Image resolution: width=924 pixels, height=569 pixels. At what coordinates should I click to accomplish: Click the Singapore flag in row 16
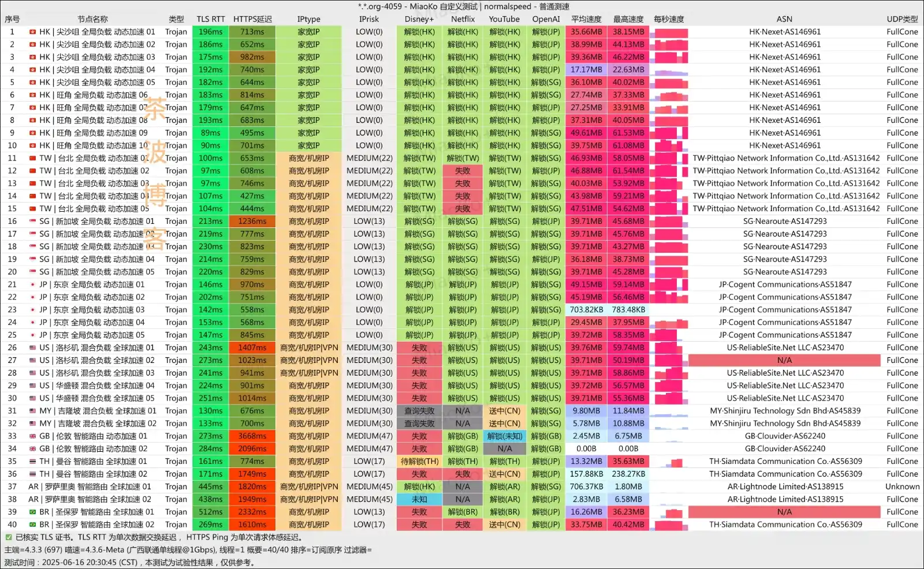point(33,222)
